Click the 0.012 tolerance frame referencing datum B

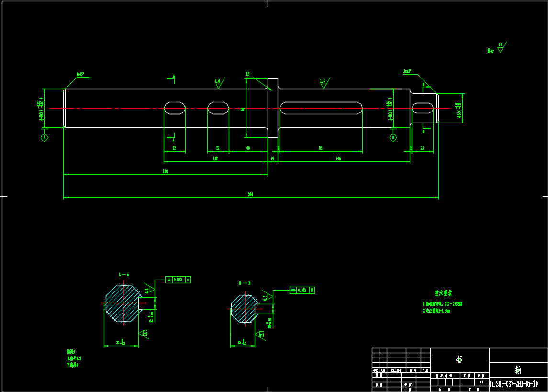click(x=302, y=291)
